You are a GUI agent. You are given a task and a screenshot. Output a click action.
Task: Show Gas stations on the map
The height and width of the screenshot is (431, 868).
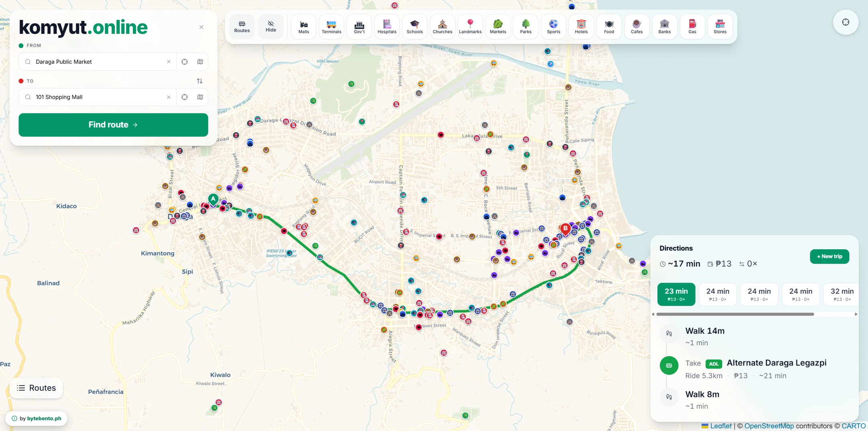point(692,27)
